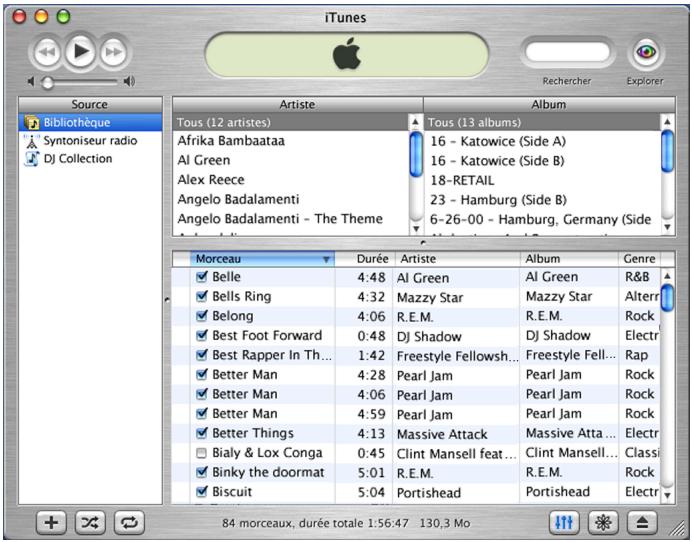Select album 23 - Hamburg (Side B)
The width and height of the screenshot is (692, 542).
[542, 199]
